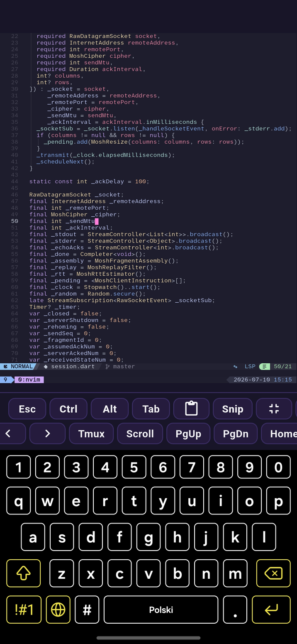Tap the collapse toolbar arrows icon
Screen dimensions: 297x644
274,409
